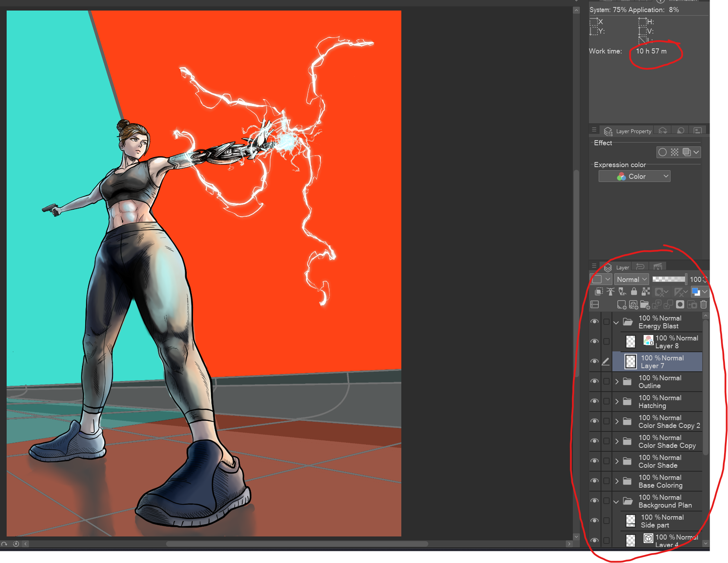Collapse the Energy Blast folder

[x=616, y=322]
